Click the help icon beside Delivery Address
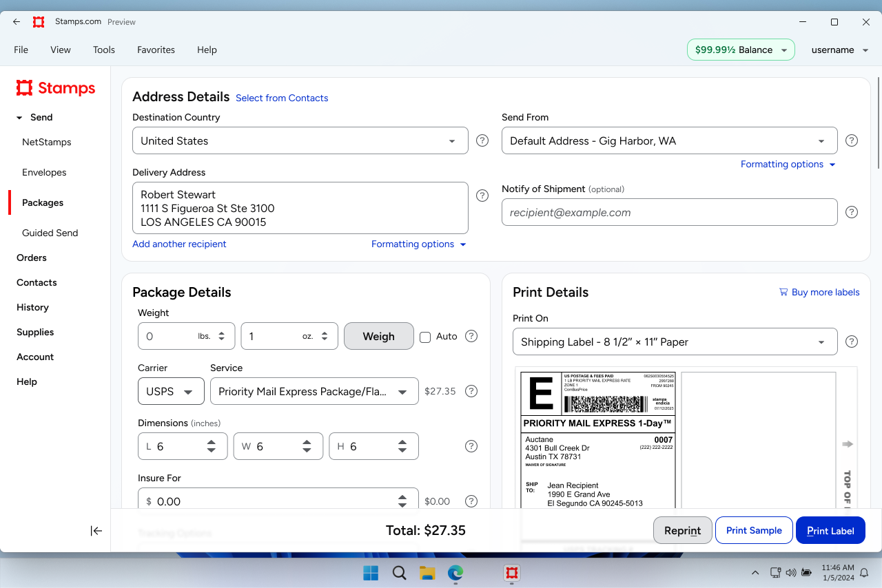The height and width of the screenshot is (588, 882). [x=482, y=196]
